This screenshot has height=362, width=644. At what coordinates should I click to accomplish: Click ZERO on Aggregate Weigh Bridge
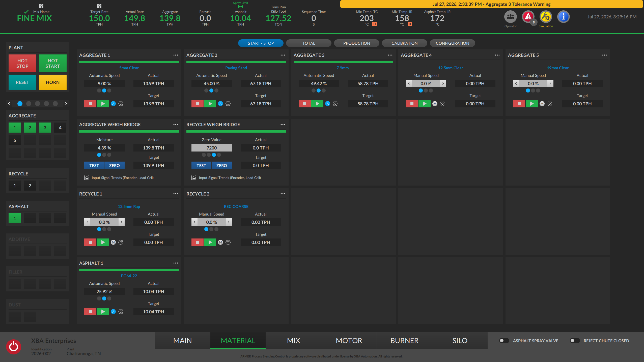pos(115,165)
